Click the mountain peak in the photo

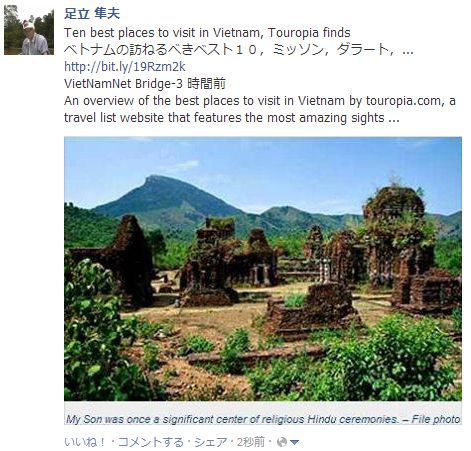coord(157,179)
